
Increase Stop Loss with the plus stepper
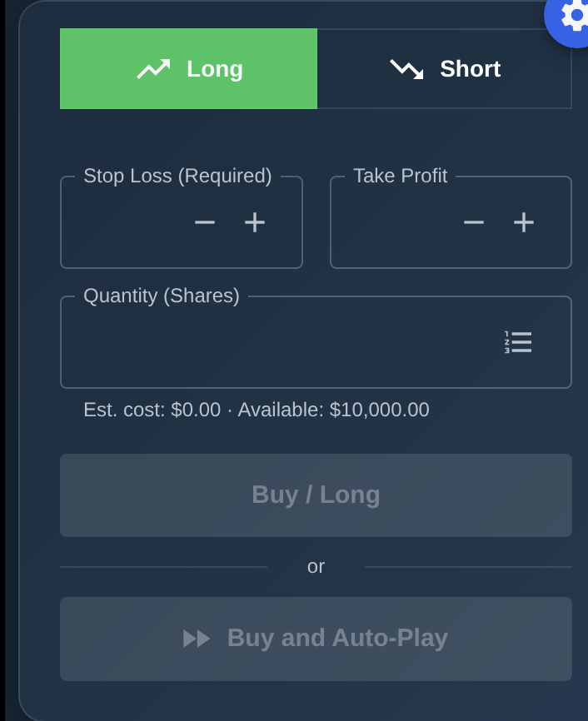click(x=255, y=222)
